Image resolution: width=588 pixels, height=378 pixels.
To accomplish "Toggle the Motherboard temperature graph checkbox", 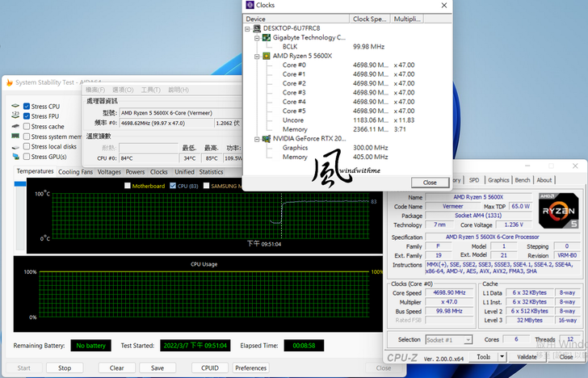I will 128,186.
